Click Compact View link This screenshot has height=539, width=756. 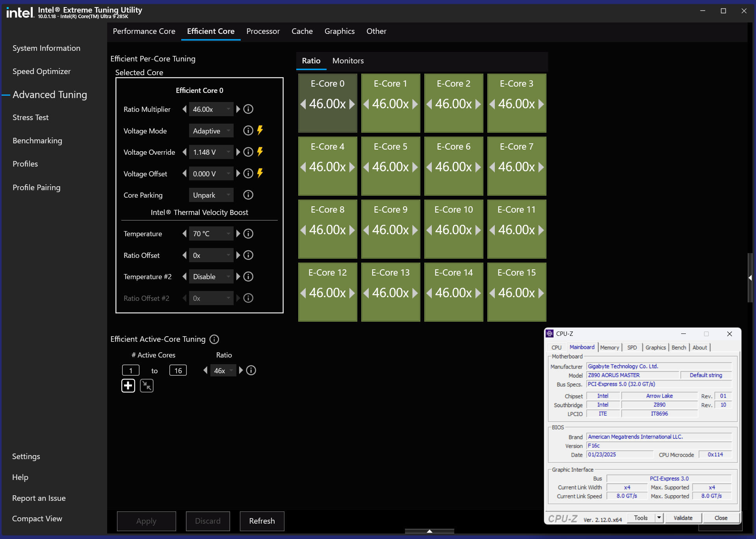point(37,519)
